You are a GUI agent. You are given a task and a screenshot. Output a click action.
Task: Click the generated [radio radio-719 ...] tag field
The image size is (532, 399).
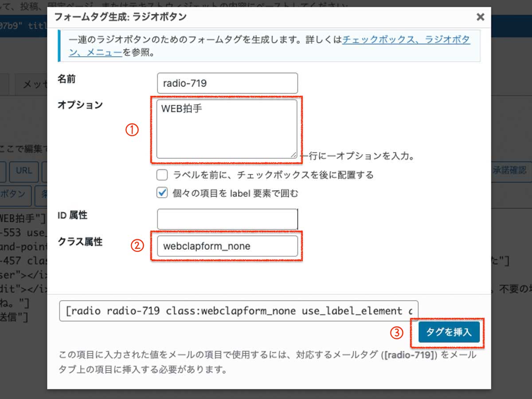(238, 311)
